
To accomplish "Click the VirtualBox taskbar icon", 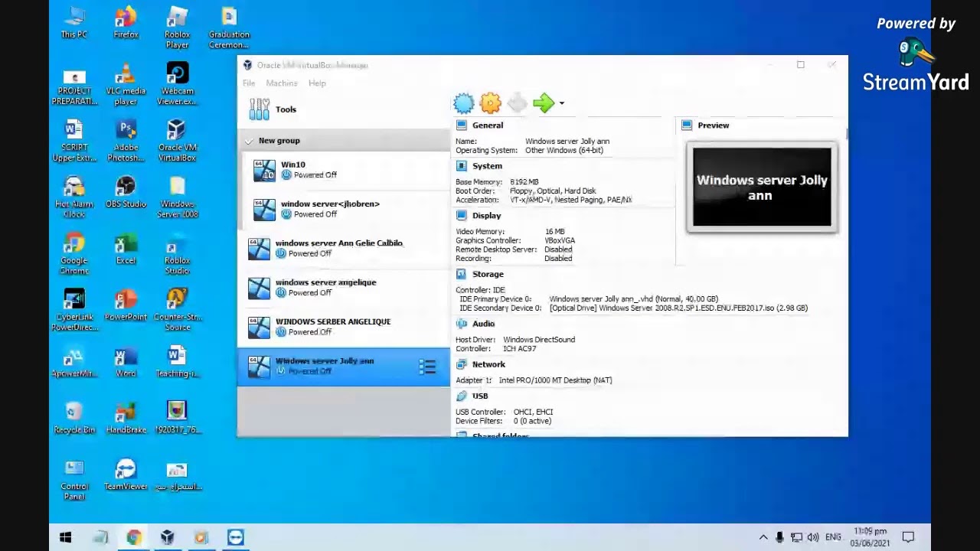I will pyautogui.click(x=168, y=537).
